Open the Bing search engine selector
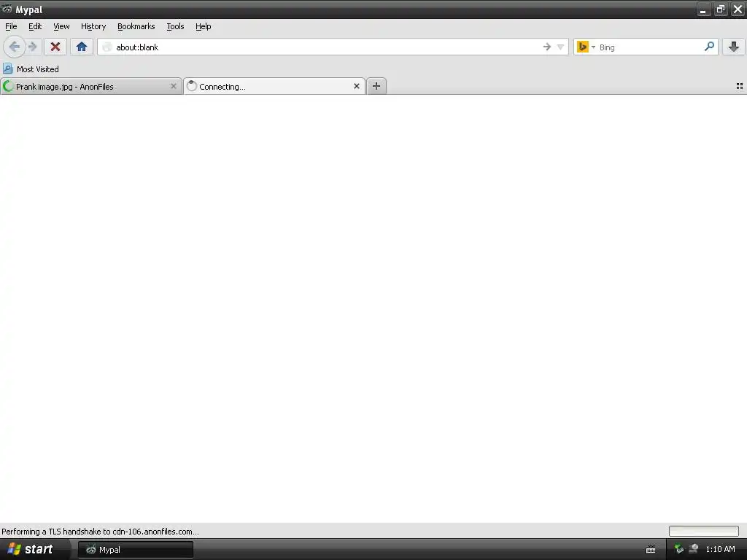747x560 pixels. click(x=586, y=47)
